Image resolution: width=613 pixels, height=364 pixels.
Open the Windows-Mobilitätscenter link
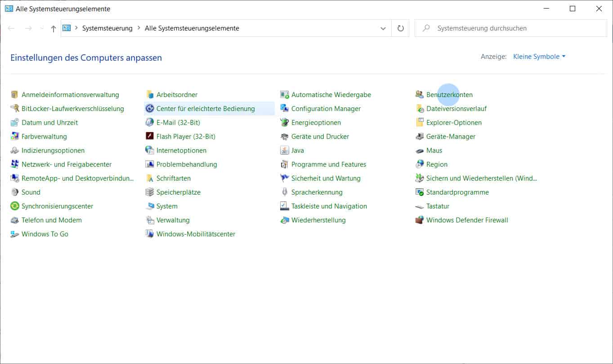196,234
